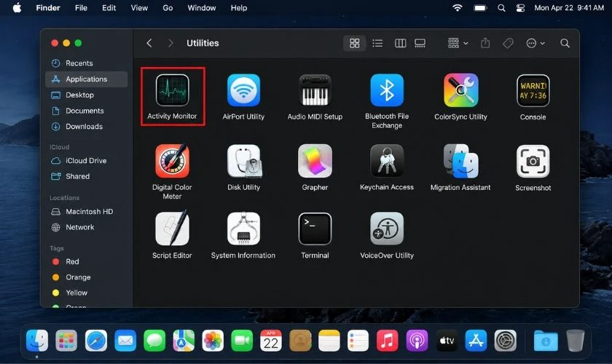612x364 pixels.
Task: Open Disk Utility
Action: pos(244,161)
